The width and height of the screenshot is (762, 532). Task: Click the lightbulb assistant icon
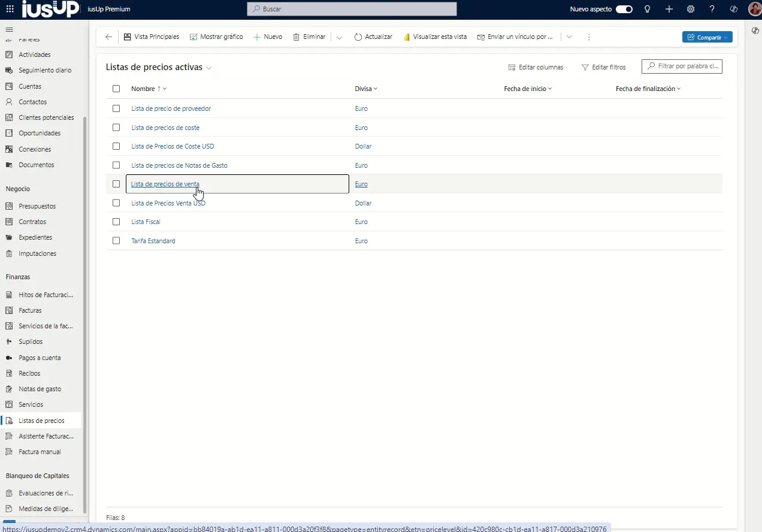(647, 9)
